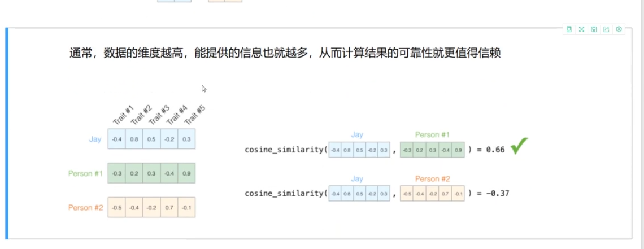Click the 0.7 cell in left table's Person #2 row
Viewport: 644px width, 249px height.
(169, 208)
